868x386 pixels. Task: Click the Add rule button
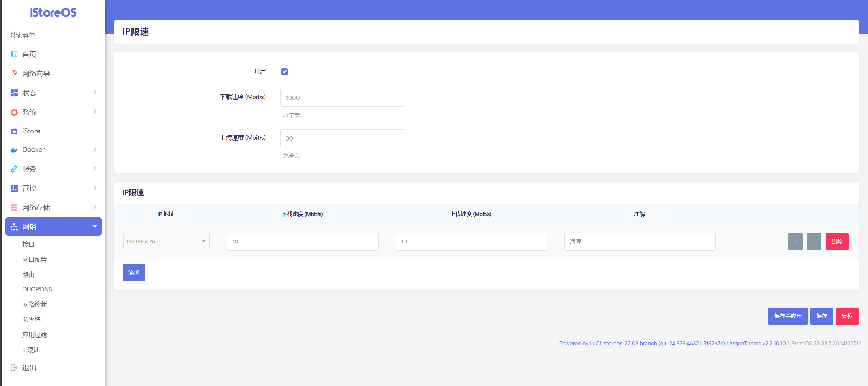pos(134,272)
